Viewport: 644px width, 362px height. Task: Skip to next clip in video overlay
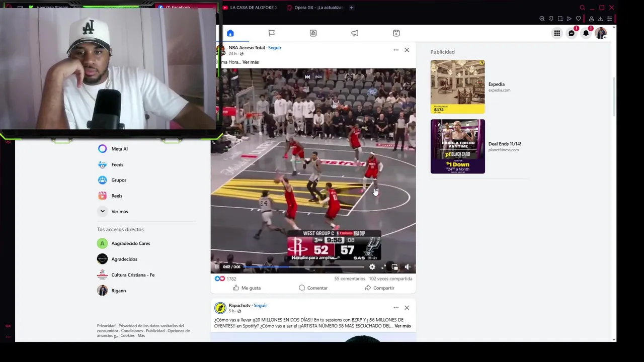point(307,77)
